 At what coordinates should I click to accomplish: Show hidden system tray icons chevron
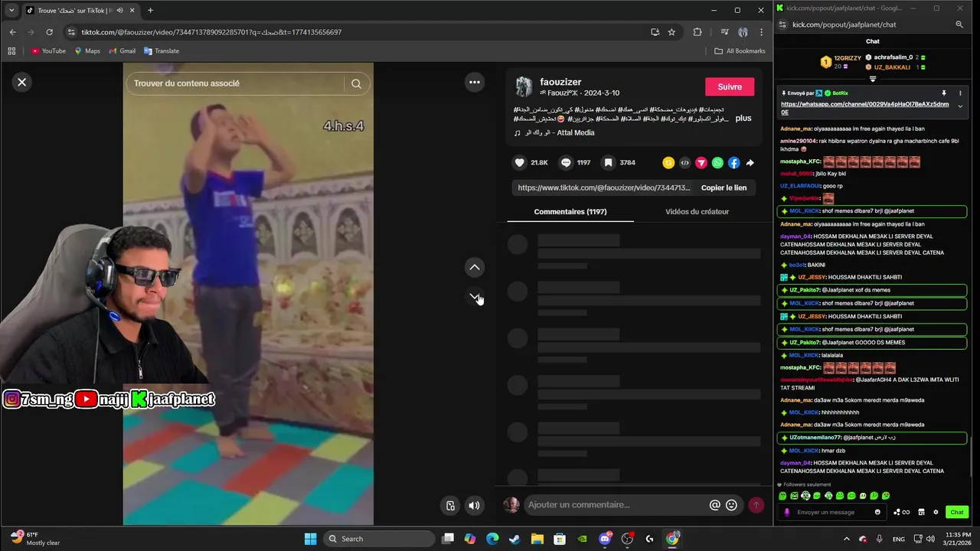click(x=846, y=539)
